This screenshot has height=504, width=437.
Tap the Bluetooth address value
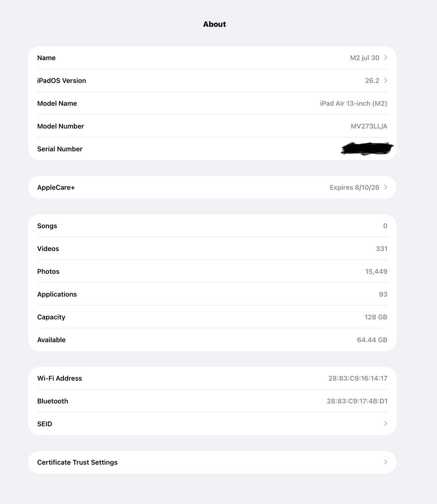click(x=357, y=401)
